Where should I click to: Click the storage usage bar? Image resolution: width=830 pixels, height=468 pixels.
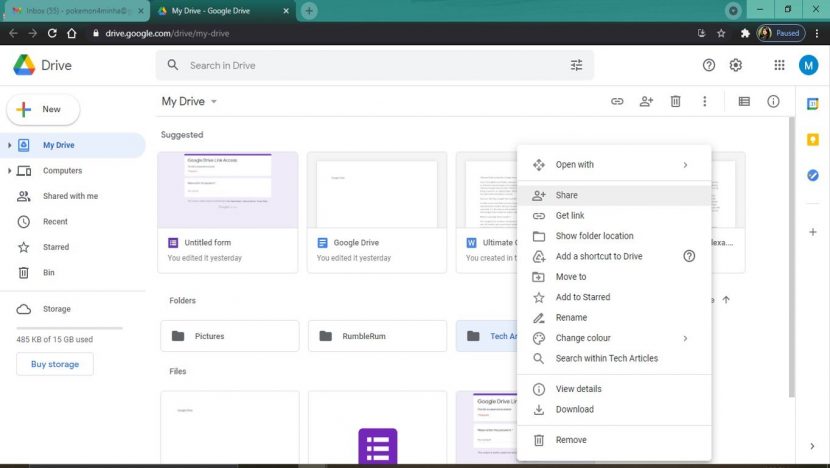click(69, 328)
